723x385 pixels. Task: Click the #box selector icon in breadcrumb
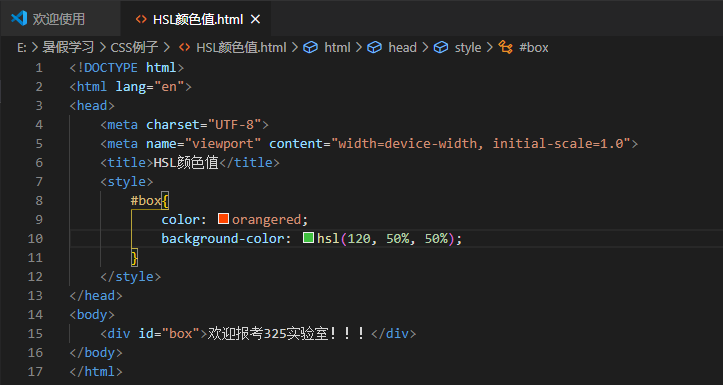[506, 47]
